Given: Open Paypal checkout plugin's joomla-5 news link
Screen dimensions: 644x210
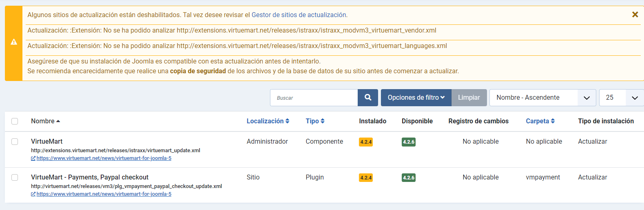Looking at the screenshot, I should pos(104,194).
